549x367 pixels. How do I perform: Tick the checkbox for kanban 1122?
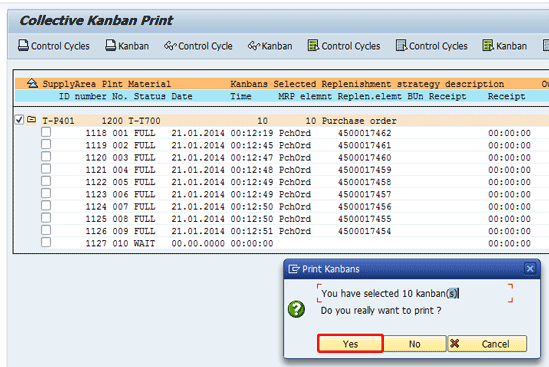click(46, 181)
